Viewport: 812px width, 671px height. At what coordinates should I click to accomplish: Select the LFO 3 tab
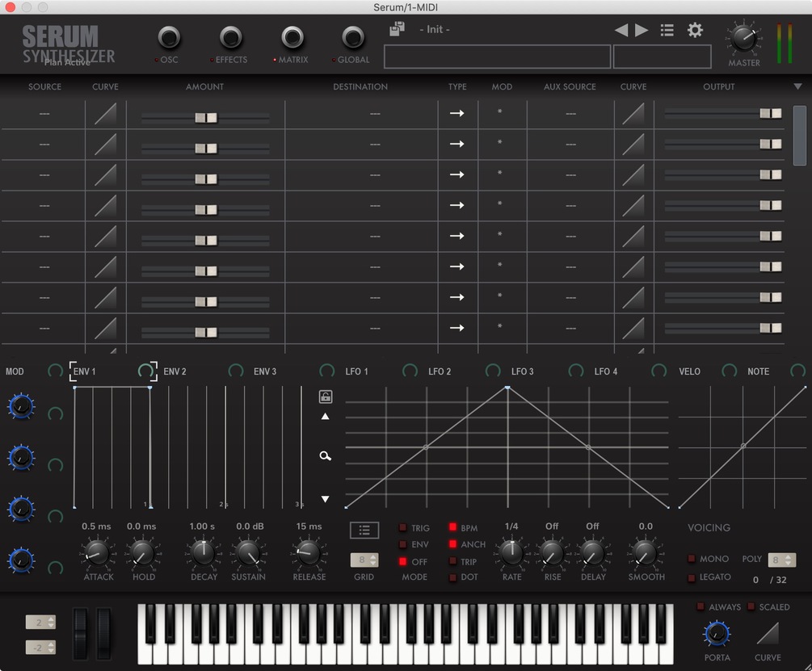click(x=522, y=371)
